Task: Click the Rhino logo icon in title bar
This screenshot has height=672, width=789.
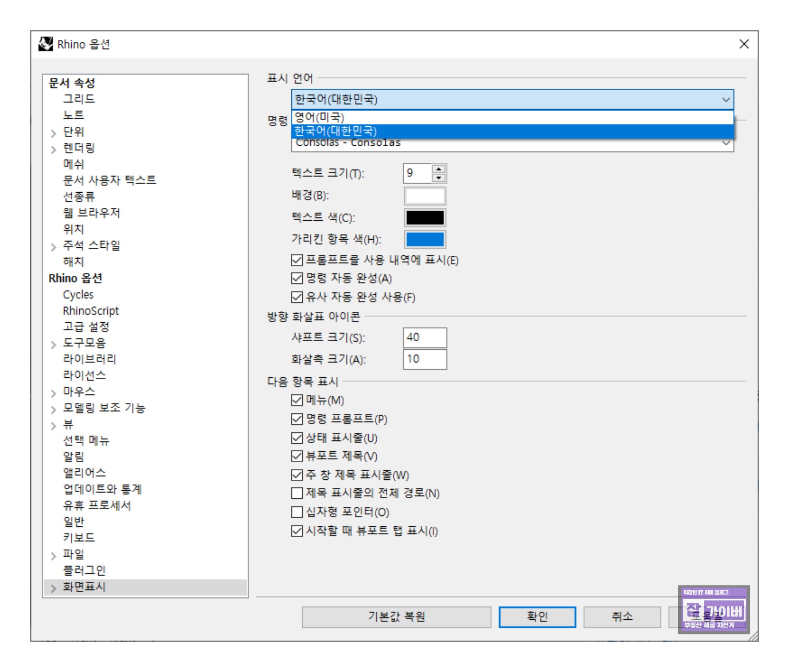Action: tap(46, 44)
